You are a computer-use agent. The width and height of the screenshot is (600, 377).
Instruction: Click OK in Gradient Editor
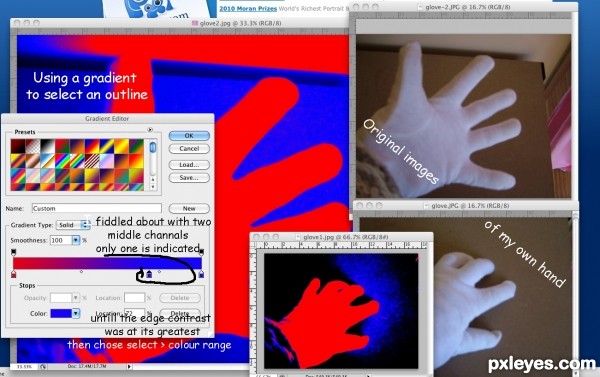[x=189, y=135]
